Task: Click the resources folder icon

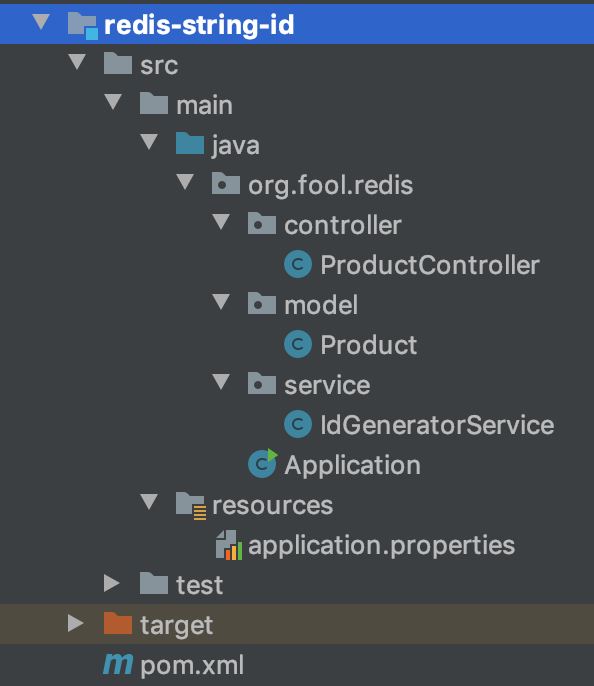Action: pos(191,505)
